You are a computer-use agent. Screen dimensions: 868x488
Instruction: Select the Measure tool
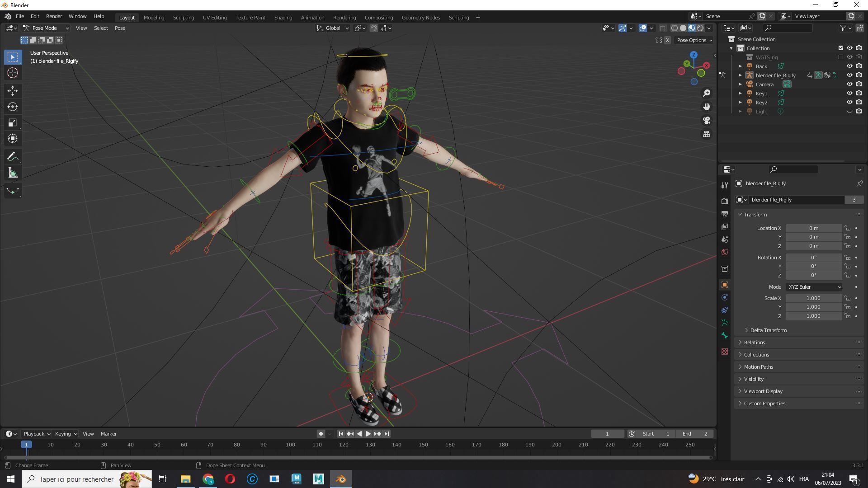(x=13, y=173)
